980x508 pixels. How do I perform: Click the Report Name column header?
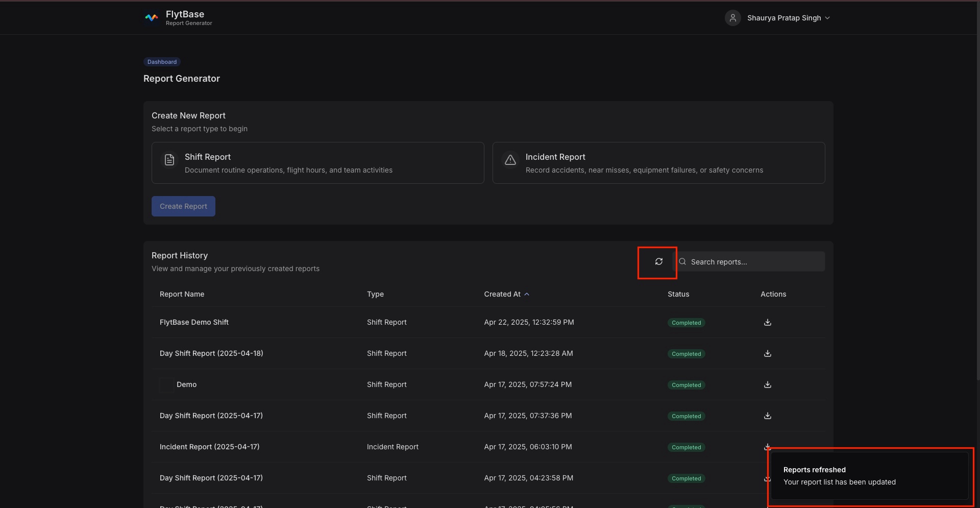coord(182,295)
